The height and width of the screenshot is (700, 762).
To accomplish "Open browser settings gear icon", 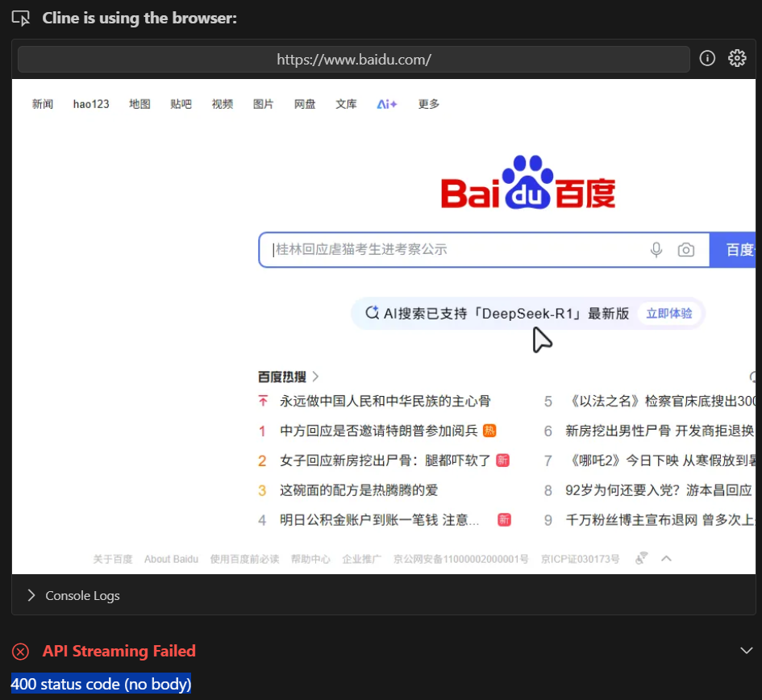I will click(737, 58).
